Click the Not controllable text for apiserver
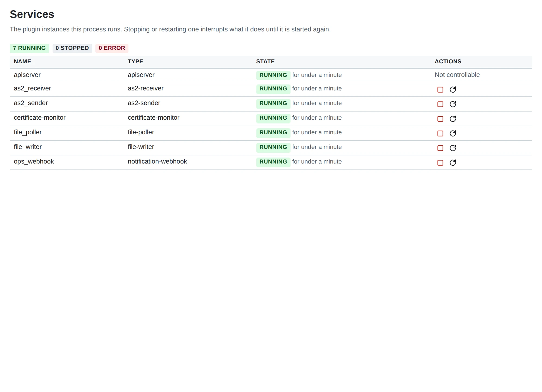The height and width of the screenshot is (392, 542). click(457, 75)
